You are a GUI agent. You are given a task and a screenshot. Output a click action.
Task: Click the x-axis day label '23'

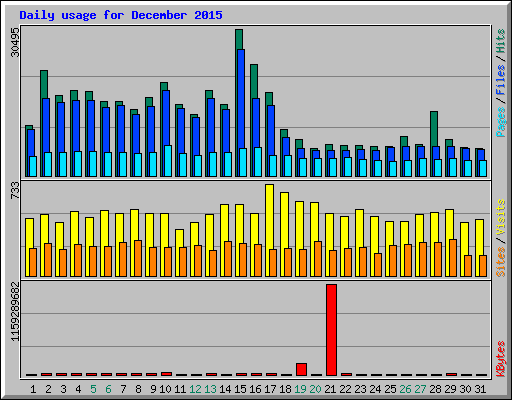(x=360, y=389)
